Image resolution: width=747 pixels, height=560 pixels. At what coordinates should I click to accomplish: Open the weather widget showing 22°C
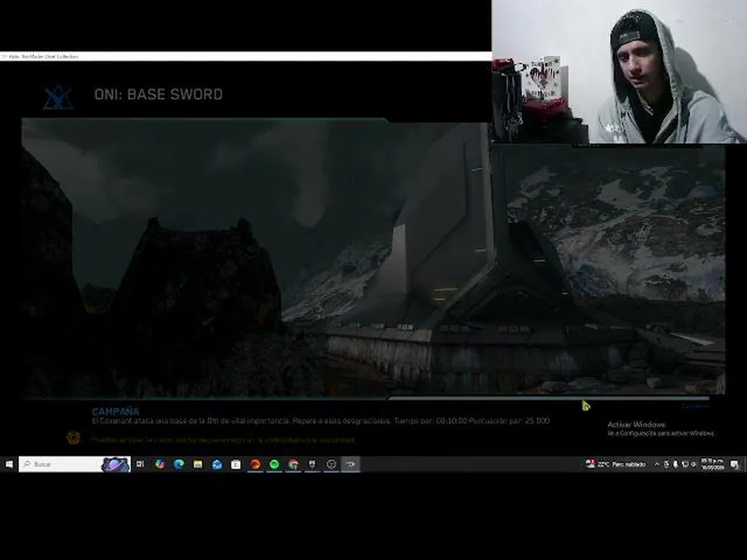[615, 464]
